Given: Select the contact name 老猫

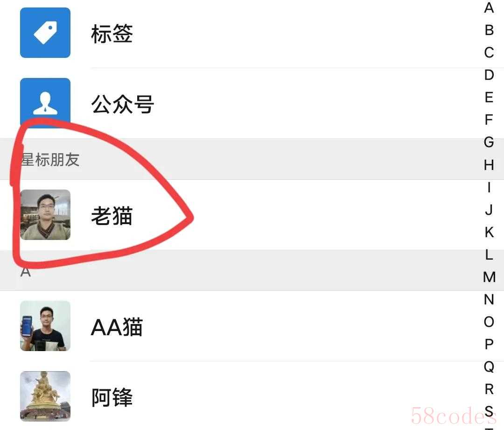Looking at the screenshot, I should pyautogui.click(x=112, y=216).
